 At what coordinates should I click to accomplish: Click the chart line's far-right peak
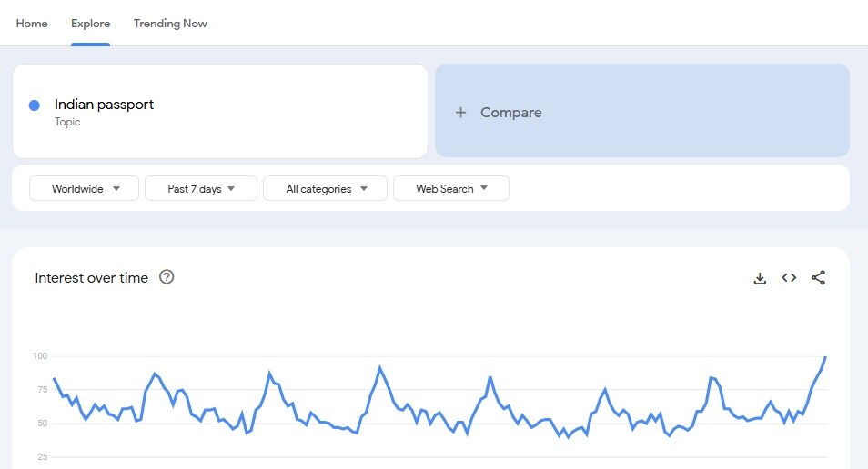point(824,357)
